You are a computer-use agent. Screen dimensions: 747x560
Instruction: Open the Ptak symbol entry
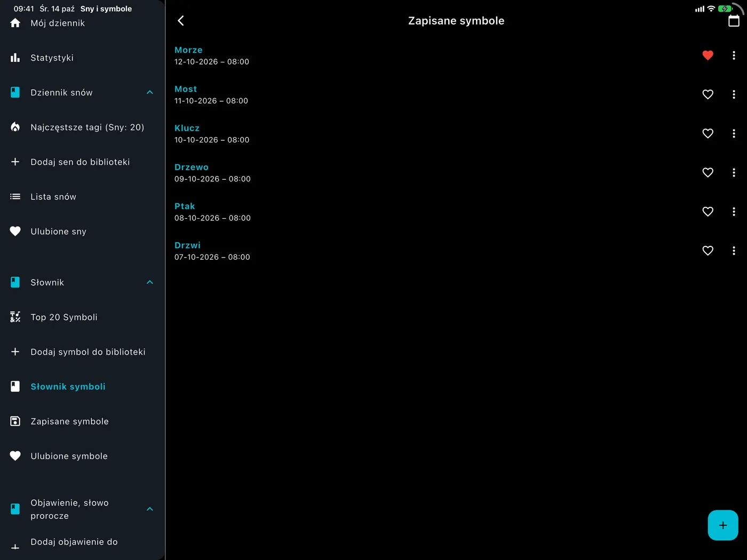(432, 212)
